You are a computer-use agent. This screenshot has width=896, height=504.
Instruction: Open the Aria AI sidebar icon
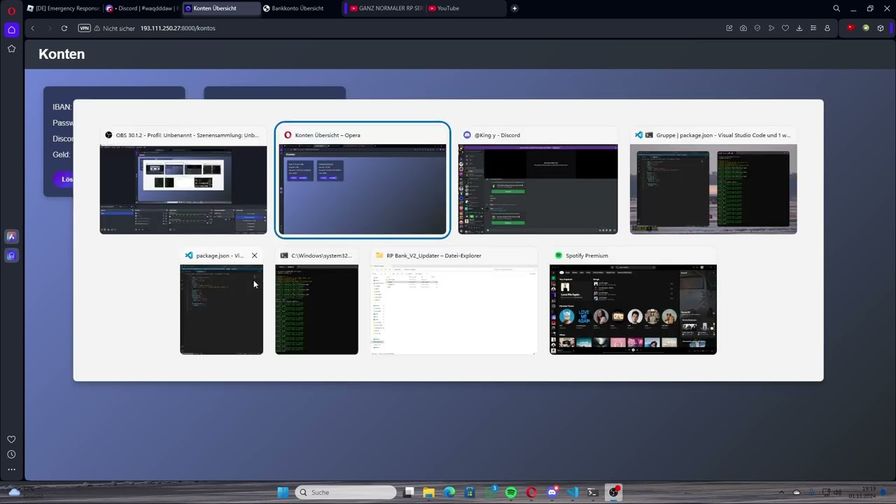[x=11, y=237]
